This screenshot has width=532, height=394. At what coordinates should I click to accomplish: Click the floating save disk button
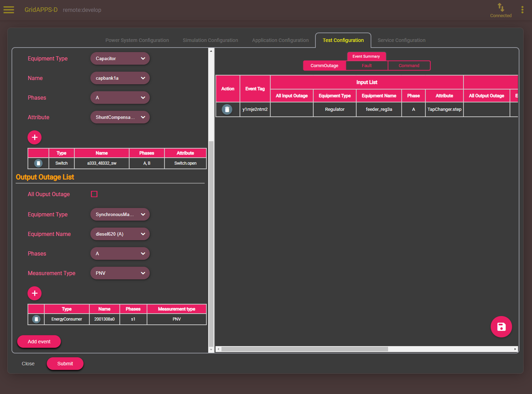501,327
